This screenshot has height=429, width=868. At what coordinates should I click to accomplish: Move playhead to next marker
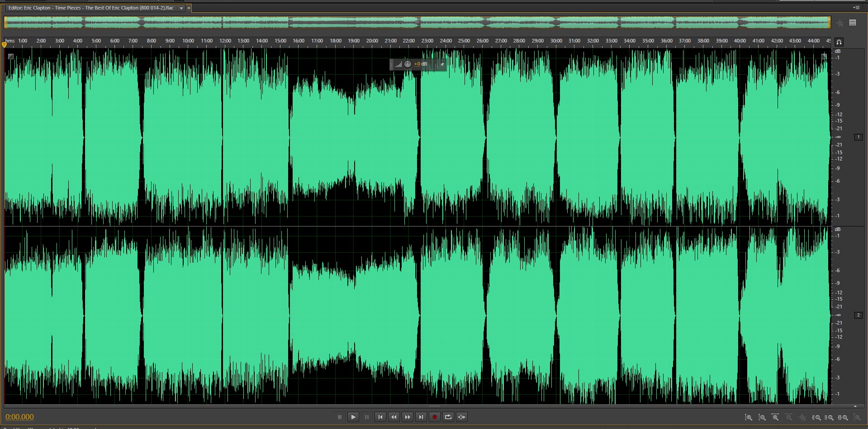click(421, 417)
